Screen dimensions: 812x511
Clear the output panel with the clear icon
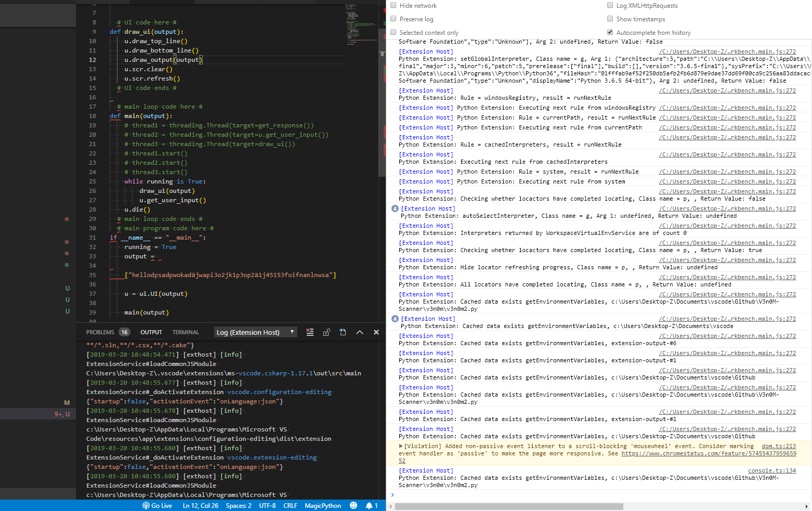pyautogui.click(x=310, y=332)
